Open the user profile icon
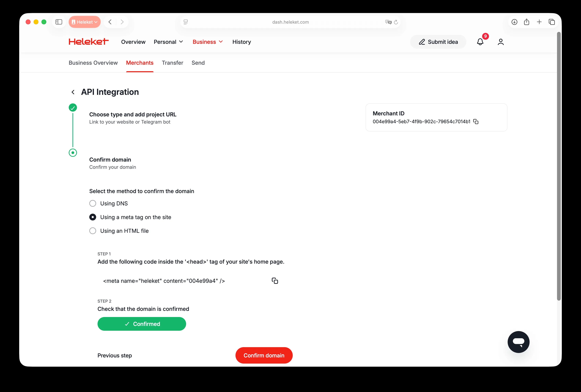 [500, 42]
